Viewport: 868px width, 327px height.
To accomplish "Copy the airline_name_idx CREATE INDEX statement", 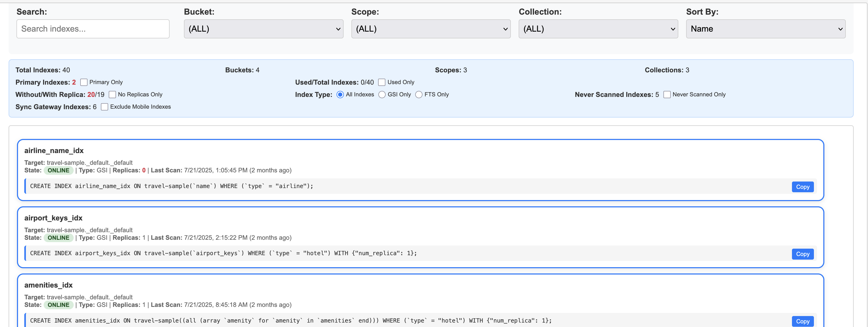I will point(802,187).
